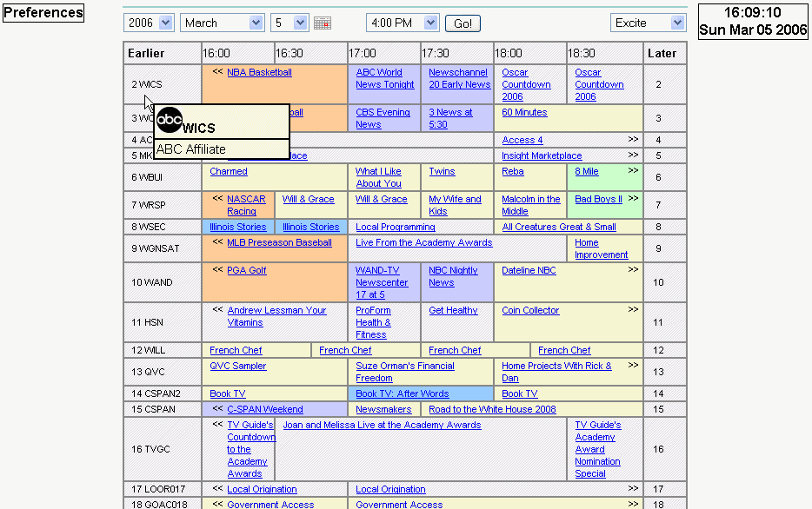Click the Go! button
Viewport: 812px width, 509px height.
click(463, 23)
